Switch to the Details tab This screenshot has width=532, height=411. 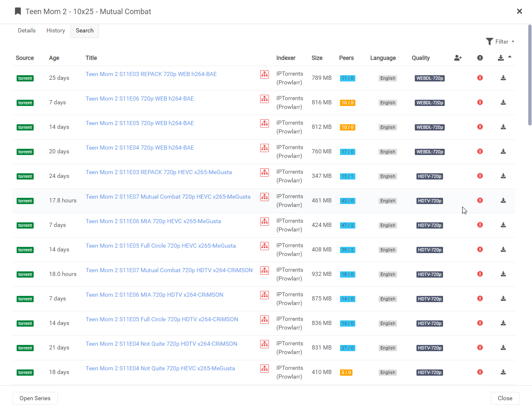[x=27, y=30]
